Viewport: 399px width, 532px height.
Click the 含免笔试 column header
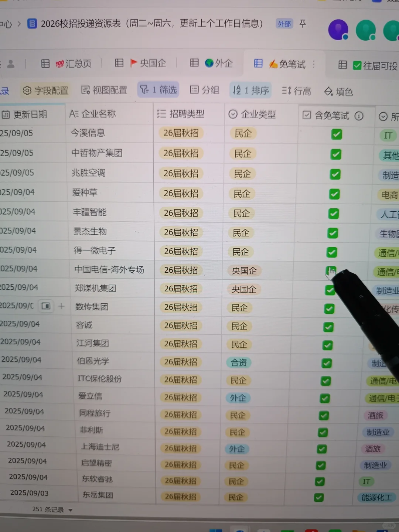(337, 116)
